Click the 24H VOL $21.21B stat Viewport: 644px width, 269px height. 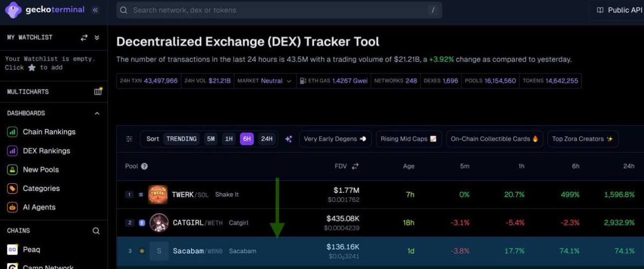point(208,81)
